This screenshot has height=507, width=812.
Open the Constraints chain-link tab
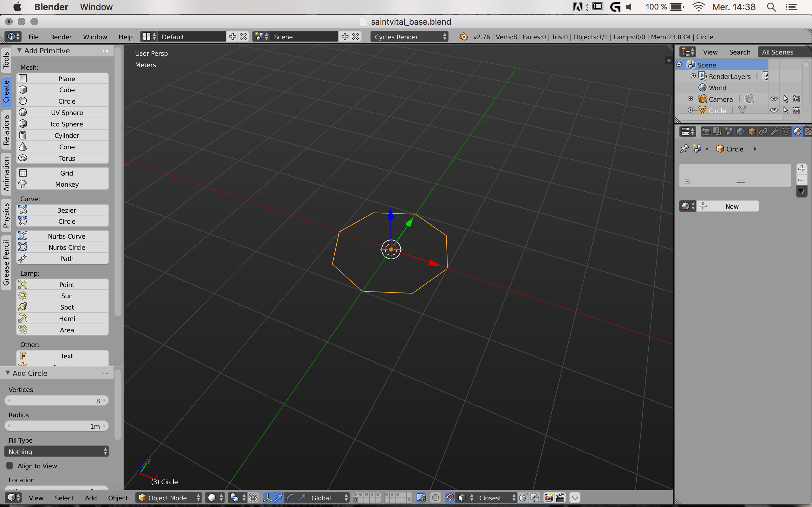tap(763, 132)
